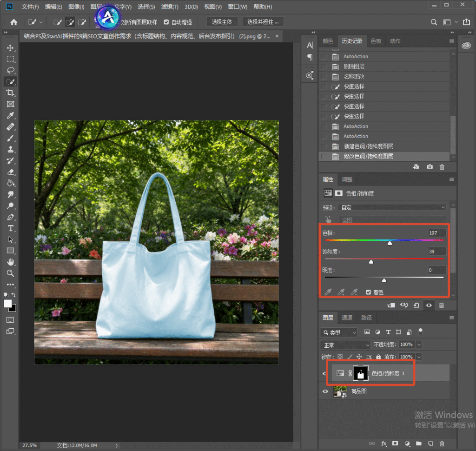Image resolution: width=476 pixels, height=451 pixels.
Task: Select the Eraser tool
Action: [x=10, y=172]
